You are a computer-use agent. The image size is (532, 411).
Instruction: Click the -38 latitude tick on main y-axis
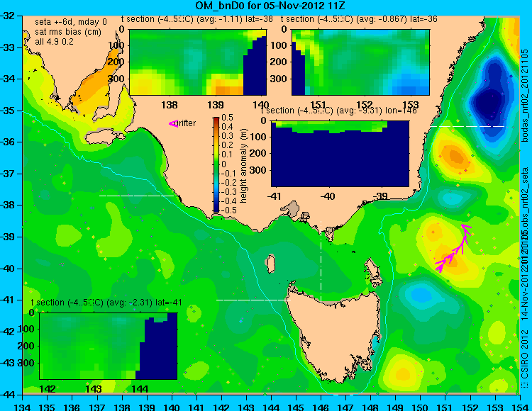pyautogui.click(x=8, y=205)
